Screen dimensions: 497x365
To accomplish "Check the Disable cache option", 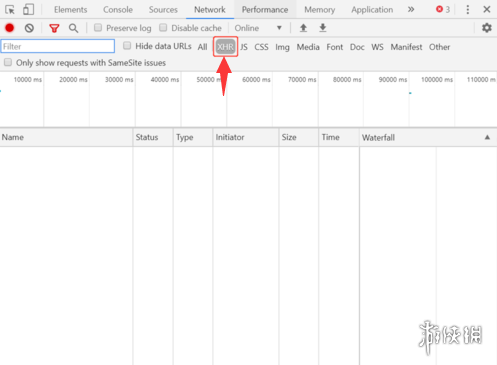I will [163, 28].
